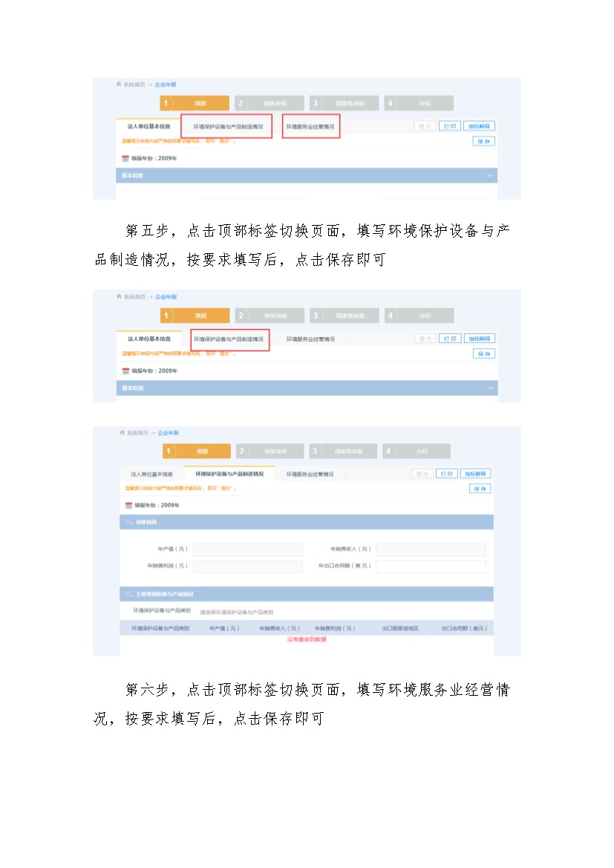Open the 法人单位基本信息 tab in the bottom screenshot
This screenshot has width=614, height=868.
(151, 474)
